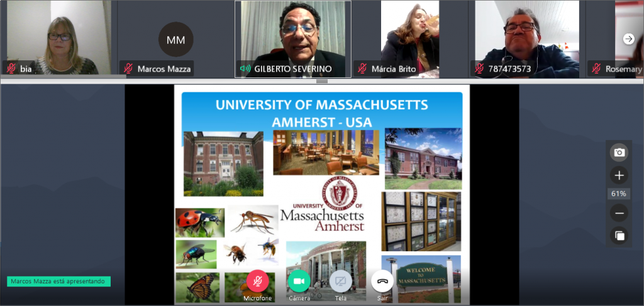
Task: Select Marcos Mazza's MM avatar tile
Action: pos(176,39)
